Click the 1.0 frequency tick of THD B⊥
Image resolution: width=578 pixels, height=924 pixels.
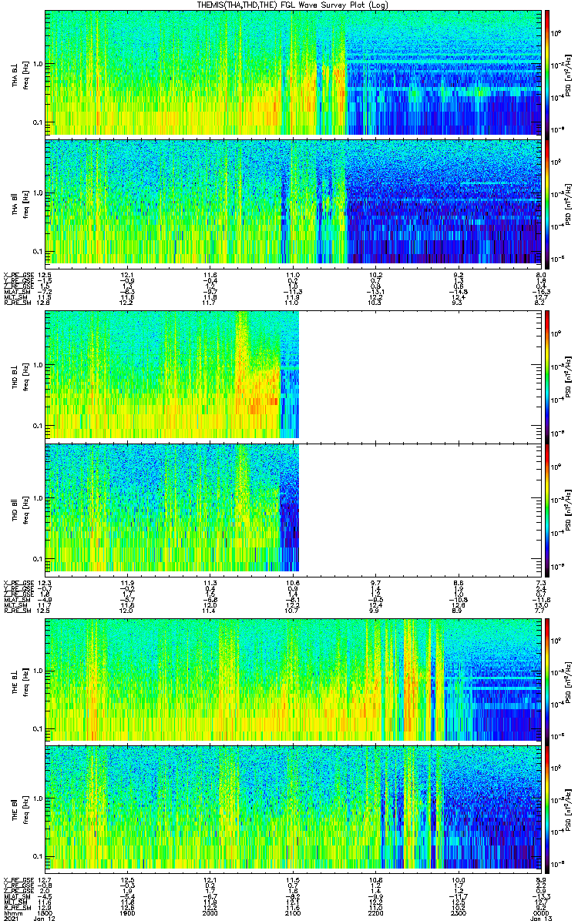point(38,367)
